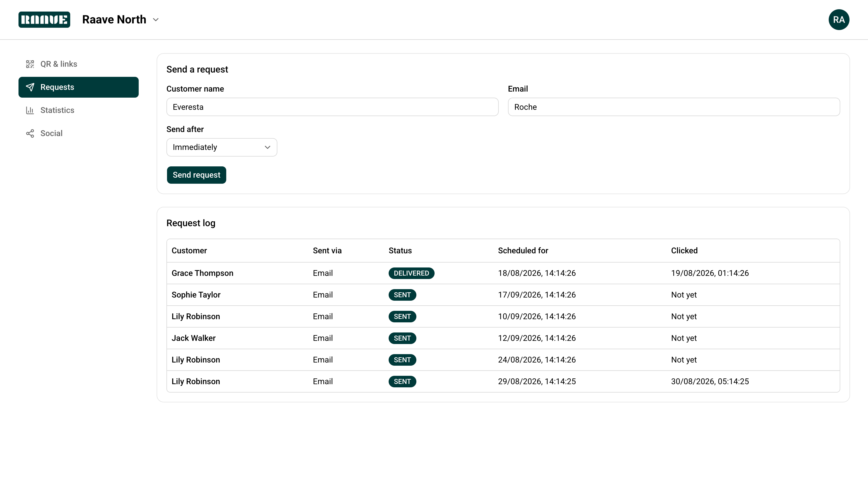Click scheduled time 17/09/2026, 14:14:26

click(x=537, y=295)
